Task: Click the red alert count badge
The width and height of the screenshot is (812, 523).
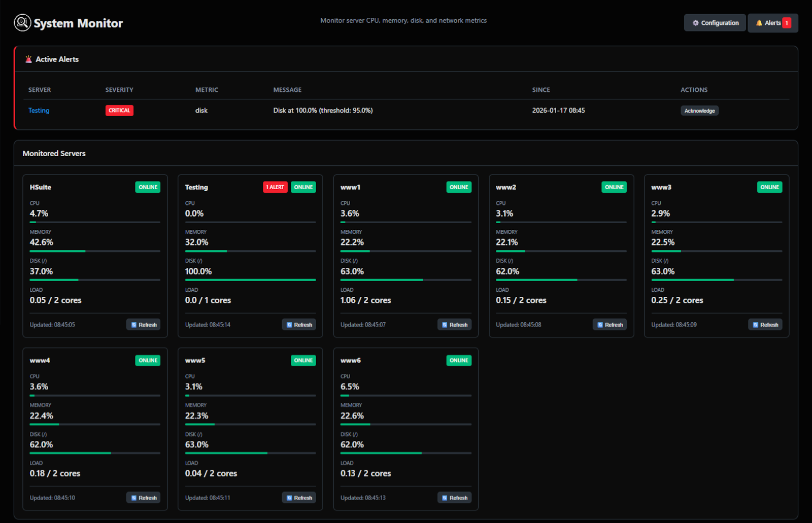Action: (x=787, y=23)
